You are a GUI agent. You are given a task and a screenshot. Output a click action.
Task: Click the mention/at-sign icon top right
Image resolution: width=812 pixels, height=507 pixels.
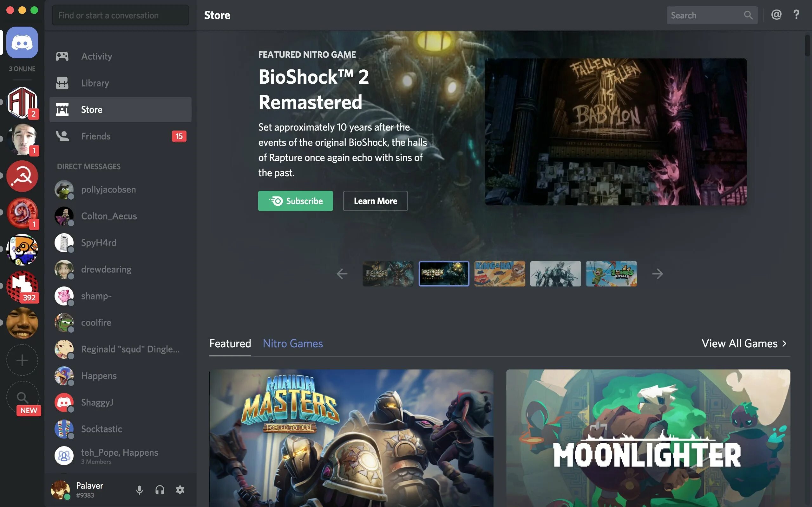point(776,15)
